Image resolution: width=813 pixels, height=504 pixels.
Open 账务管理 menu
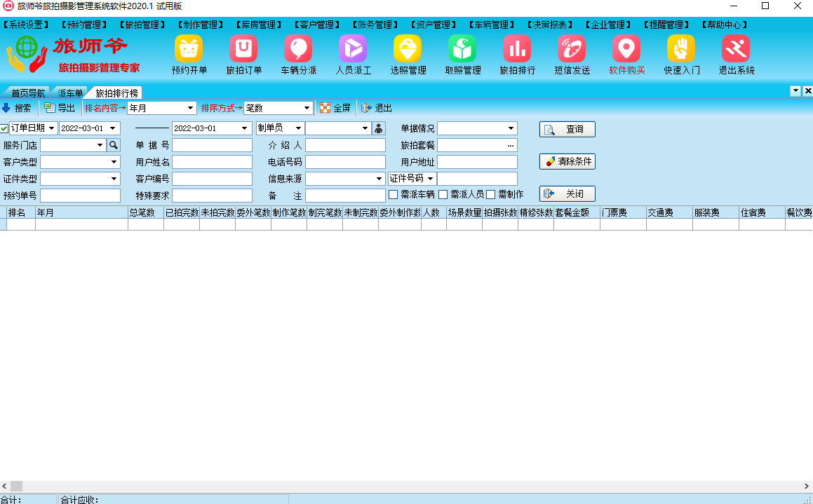click(x=376, y=25)
